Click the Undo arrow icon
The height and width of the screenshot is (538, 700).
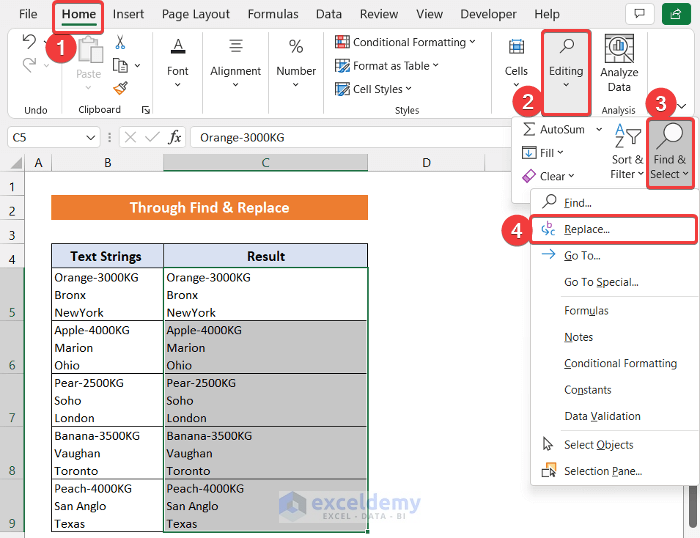29,42
